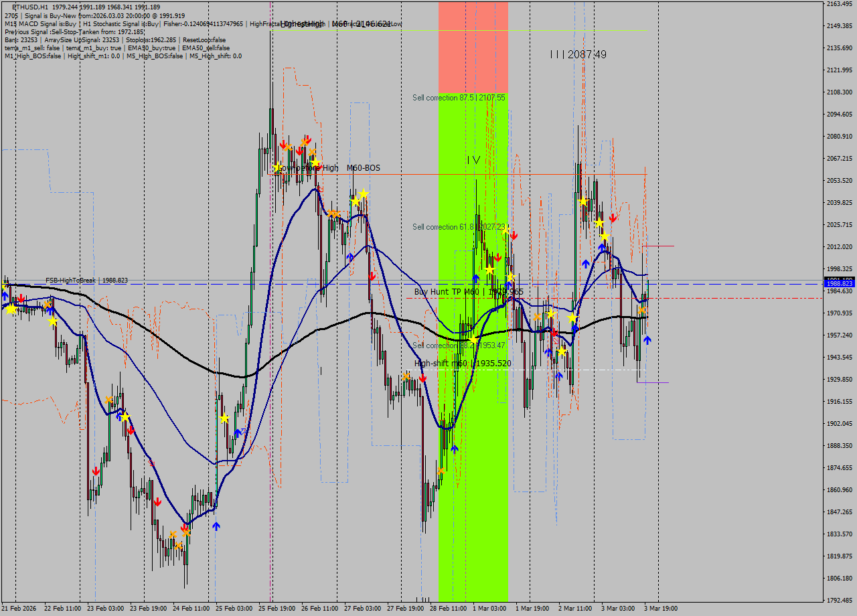
Task: Click the yellow star marker near 27 Feb 03:00
Action: 362,194
